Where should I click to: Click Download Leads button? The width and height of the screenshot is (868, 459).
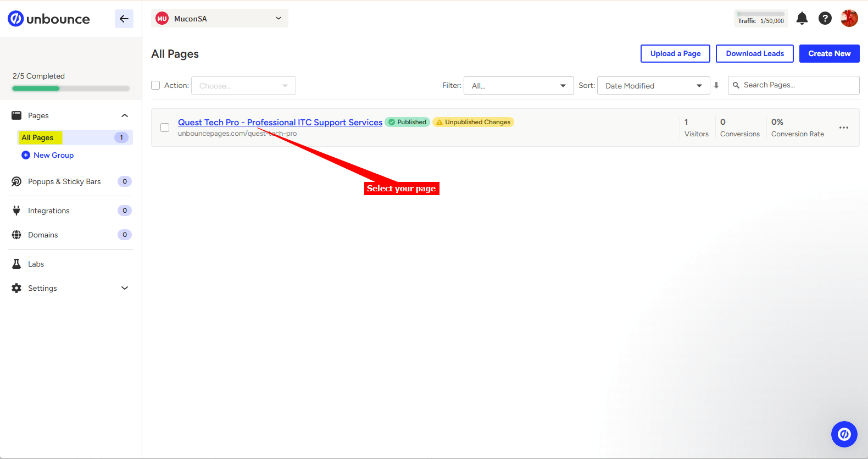point(755,53)
